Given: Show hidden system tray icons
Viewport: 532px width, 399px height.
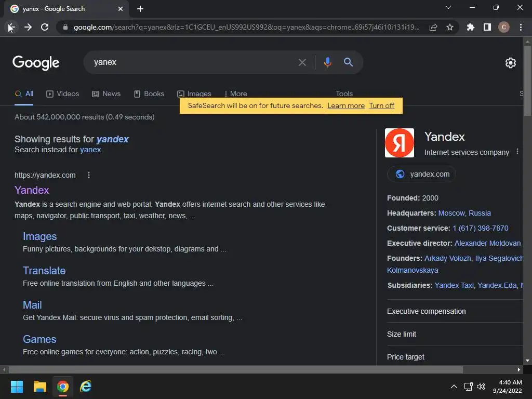Looking at the screenshot, I should point(454,387).
